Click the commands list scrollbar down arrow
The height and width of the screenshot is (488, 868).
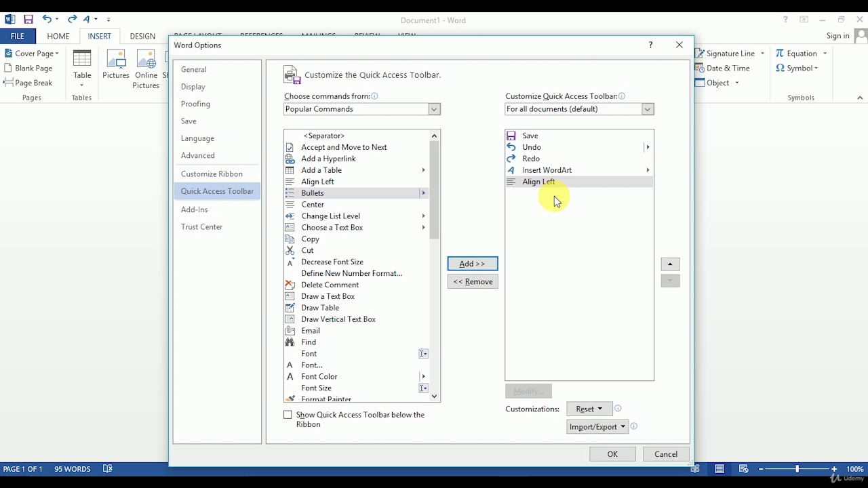[x=435, y=396]
